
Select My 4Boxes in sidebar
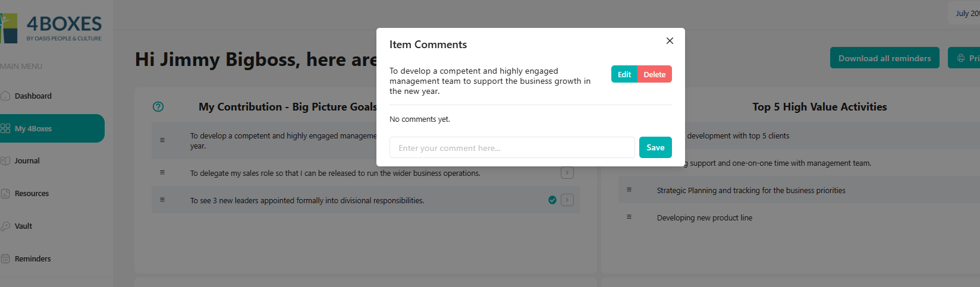point(33,128)
